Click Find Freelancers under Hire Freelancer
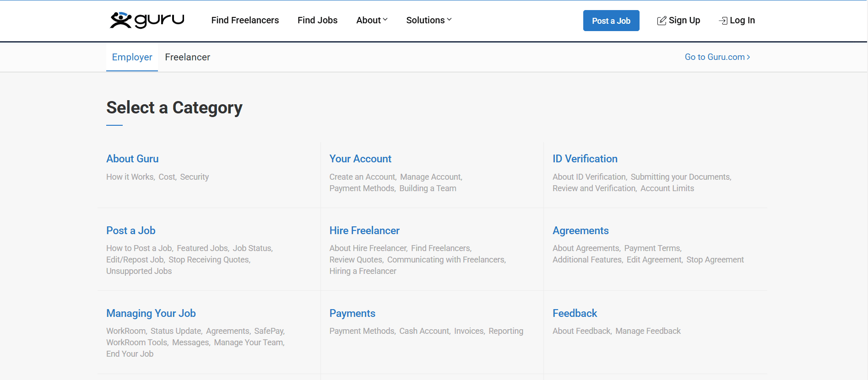The image size is (868, 380). 440,248
